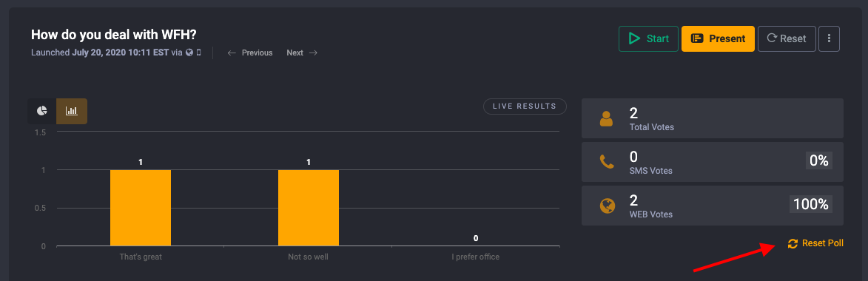
Task: Click the Total Votes person icon
Action: [607, 119]
